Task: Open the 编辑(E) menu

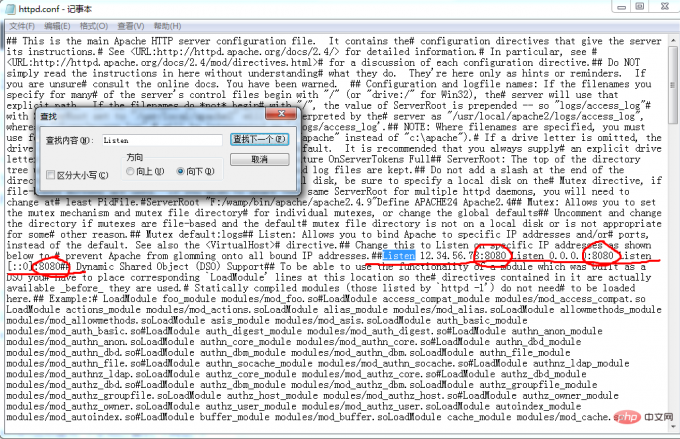Action: coord(57,26)
